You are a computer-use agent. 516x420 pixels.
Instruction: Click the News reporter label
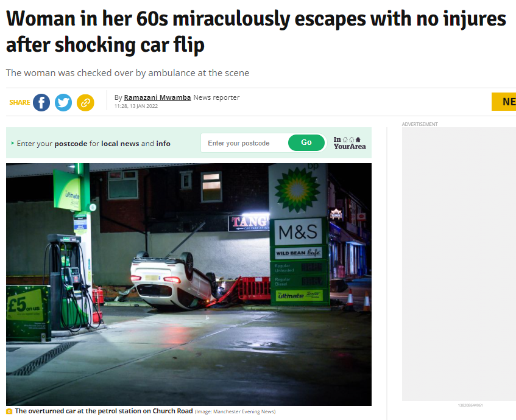216,97
